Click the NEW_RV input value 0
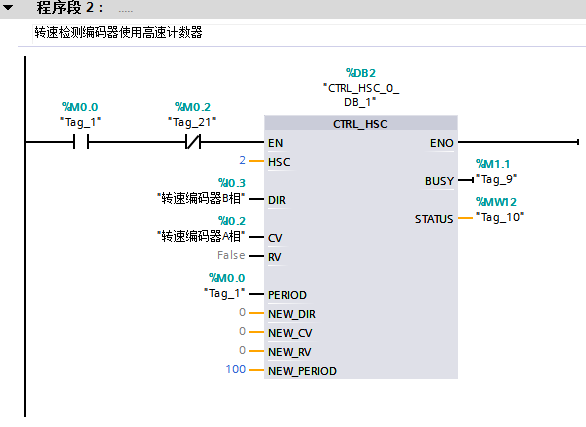Image resolution: width=586 pixels, height=427 pixels. tap(243, 350)
